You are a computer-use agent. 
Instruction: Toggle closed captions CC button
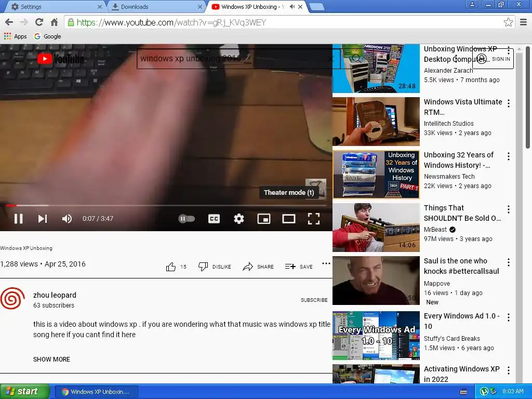214,219
